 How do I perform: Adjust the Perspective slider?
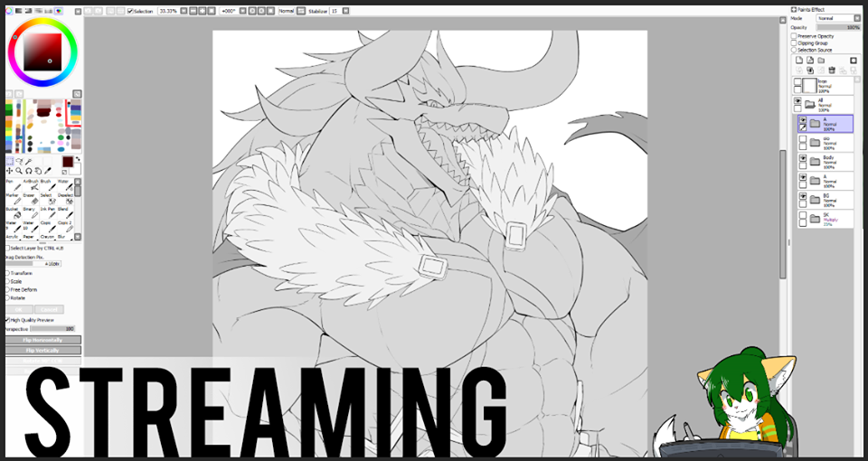click(52, 329)
